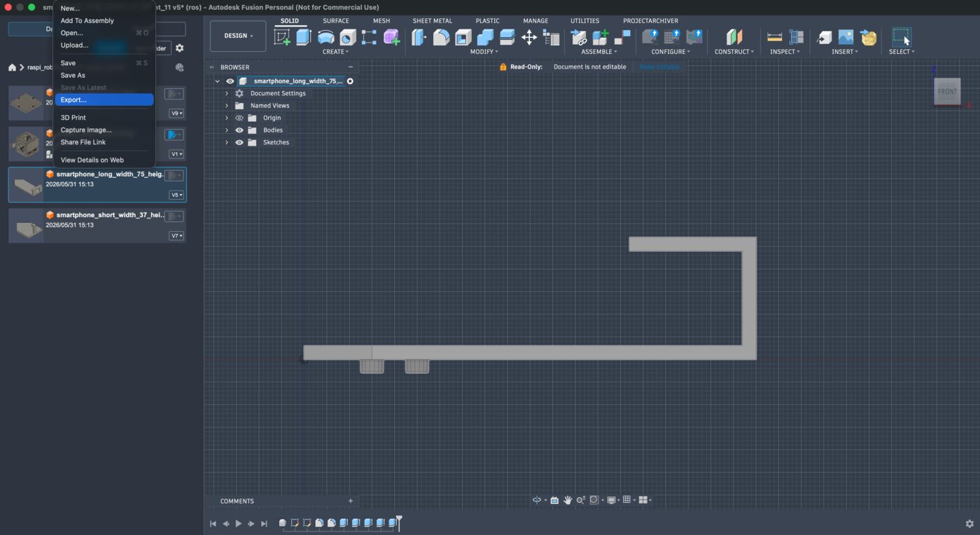Click the Make Editable link

point(659,67)
